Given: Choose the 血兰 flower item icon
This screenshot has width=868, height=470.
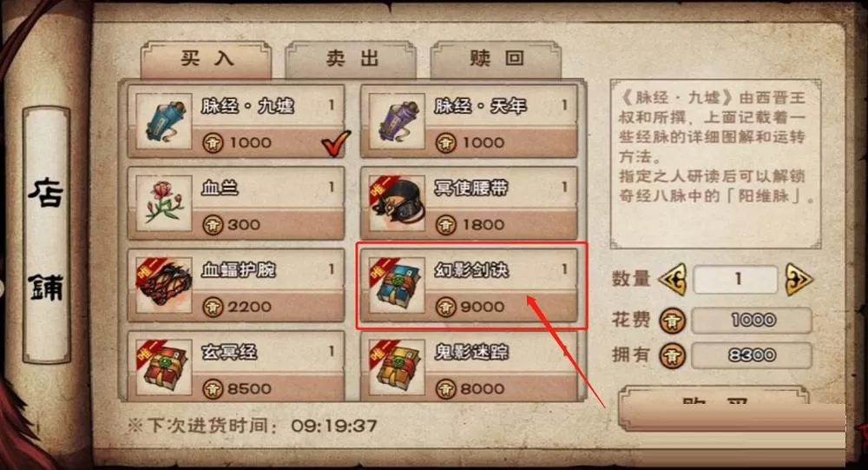Looking at the screenshot, I should pyautogui.click(x=164, y=202).
